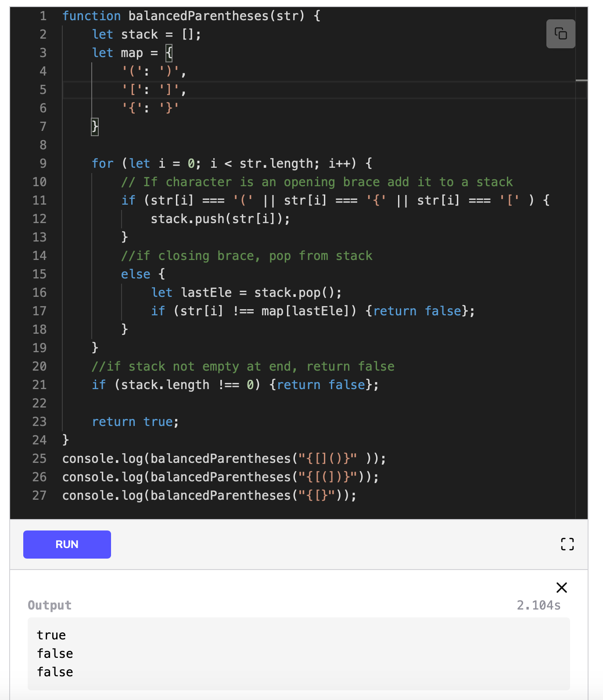Viewport: 603px width, 700px height.
Task: Click 'balancedParentheses(str)' in the function declaration
Action: tap(216, 16)
